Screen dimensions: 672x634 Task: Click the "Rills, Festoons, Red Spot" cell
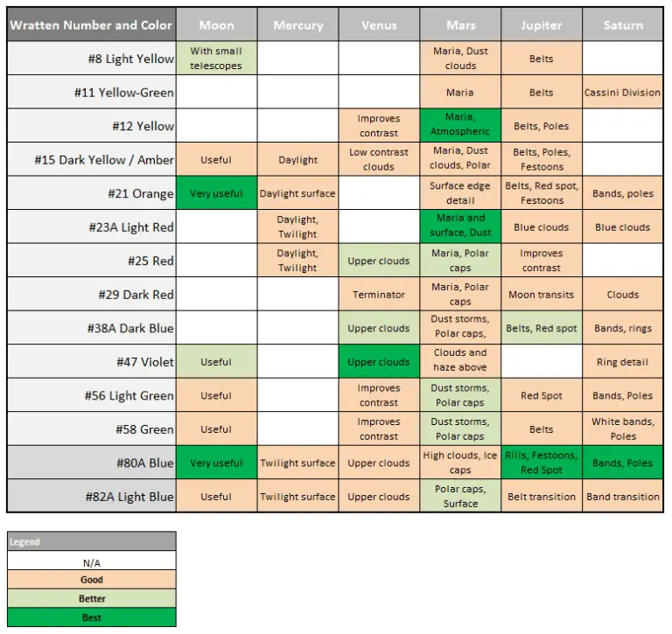click(542, 463)
